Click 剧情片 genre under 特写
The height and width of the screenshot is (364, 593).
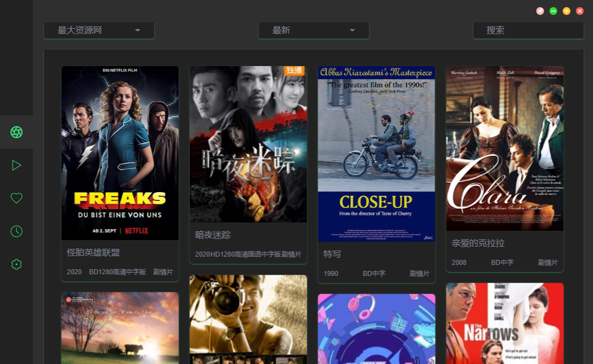(420, 273)
